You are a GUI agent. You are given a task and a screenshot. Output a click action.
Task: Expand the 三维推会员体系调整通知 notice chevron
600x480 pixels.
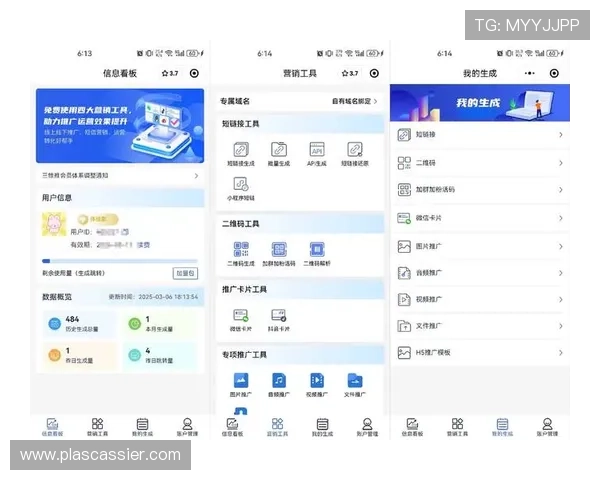point(196,176)
